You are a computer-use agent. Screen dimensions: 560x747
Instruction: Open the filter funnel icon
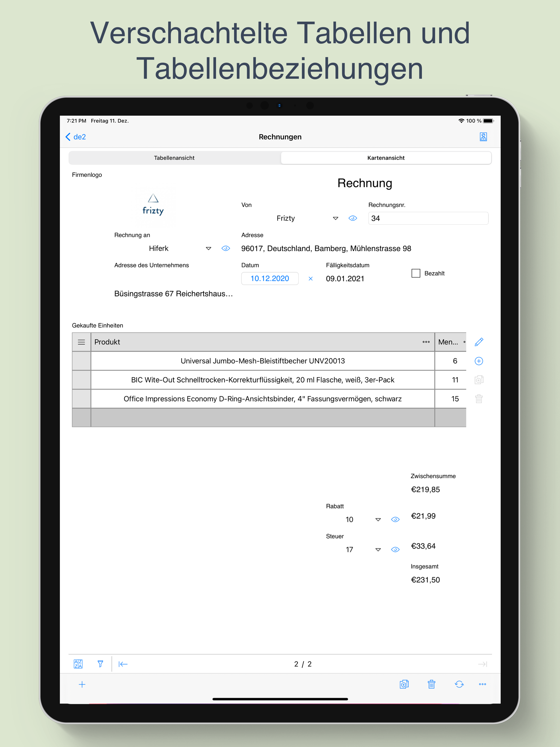[x=100, y=664]
